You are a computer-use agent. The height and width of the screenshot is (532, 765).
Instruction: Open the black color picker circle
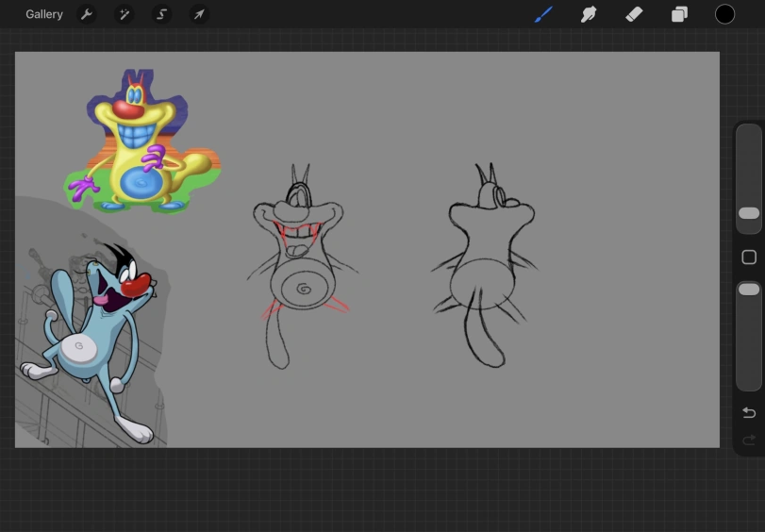pos(724,14)
